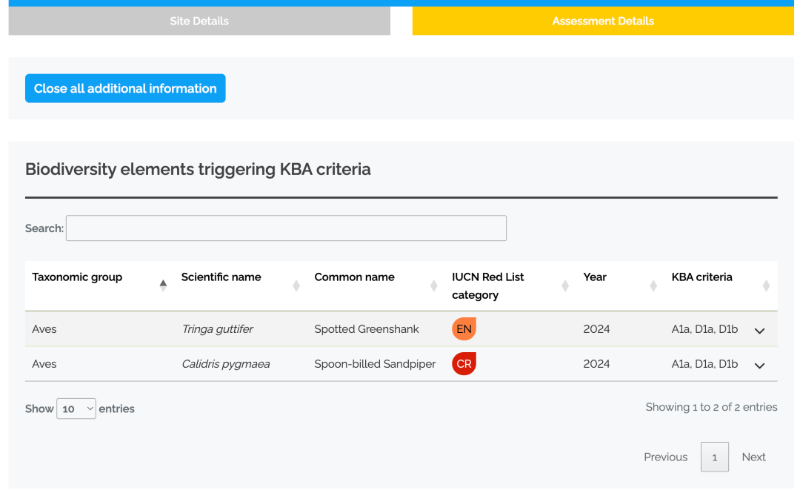Select the Tringa guttifer scientific name

click(x=217, y=329)
